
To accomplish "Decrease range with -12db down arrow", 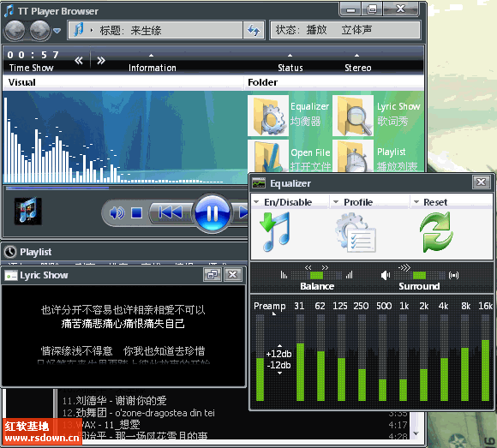I will point(279,373).
